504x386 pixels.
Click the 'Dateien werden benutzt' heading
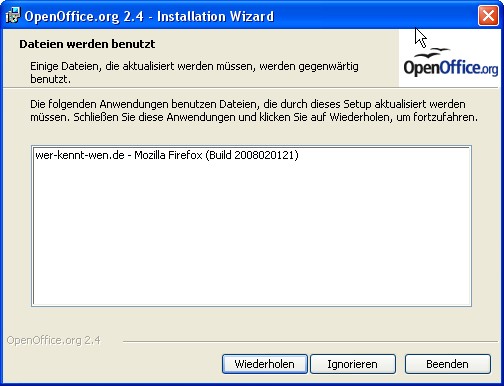point(87,44)
